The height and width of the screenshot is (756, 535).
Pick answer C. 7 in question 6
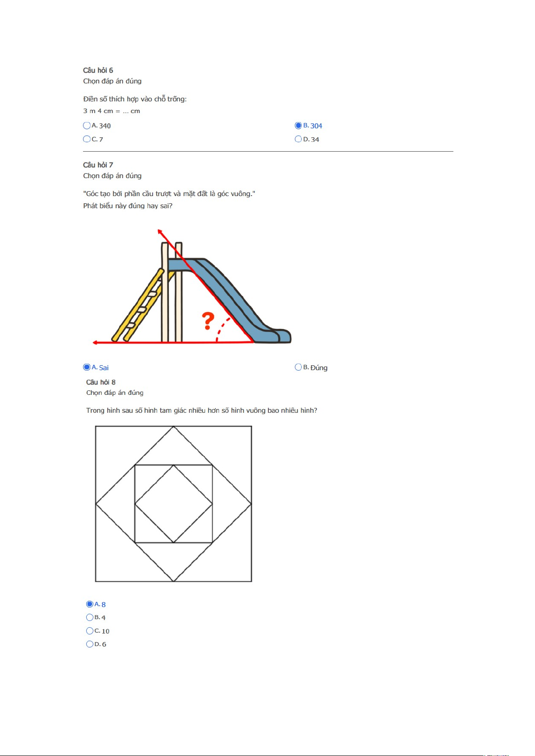pyautogui.click(x=87, y=139)
